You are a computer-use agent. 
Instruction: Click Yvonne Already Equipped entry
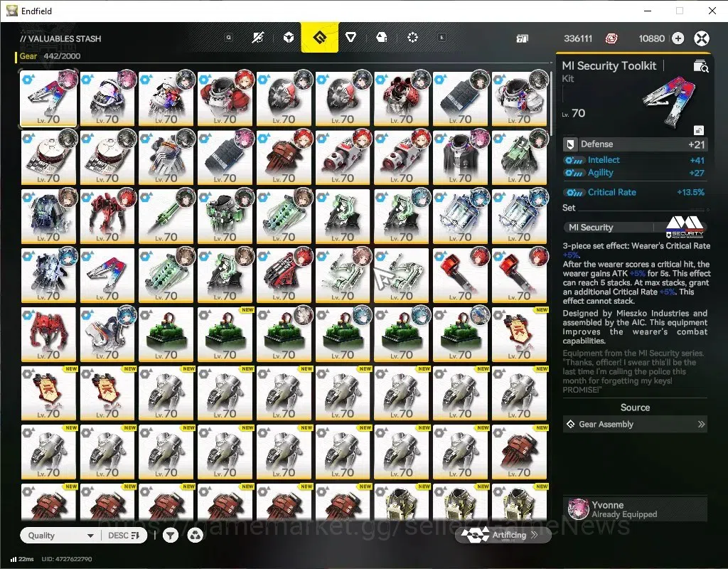click(x=635, y=509)
